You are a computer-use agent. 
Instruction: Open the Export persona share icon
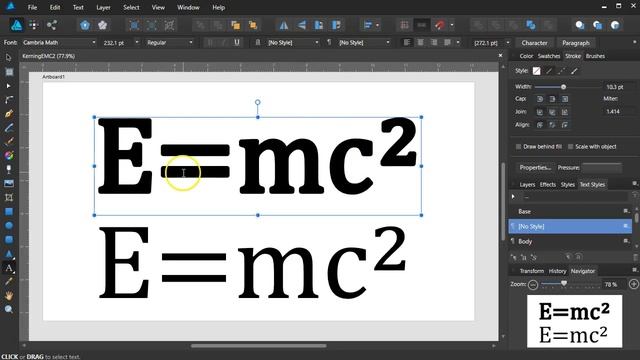(51, 25)
